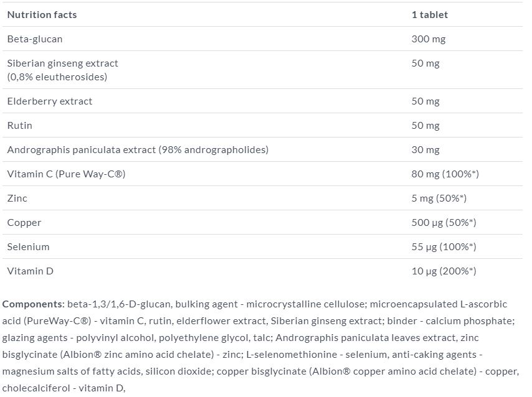Select the Copper row label

[24, 222]
